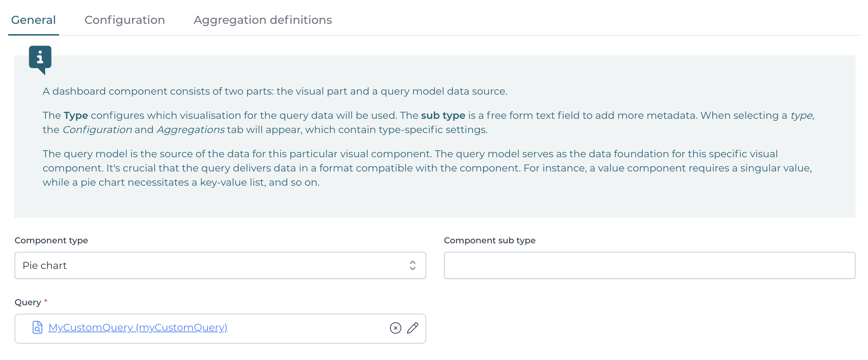868x360 pixels.
Task: Click the up-down chevron in the Pie chart selector
Action: pos(412,265)
